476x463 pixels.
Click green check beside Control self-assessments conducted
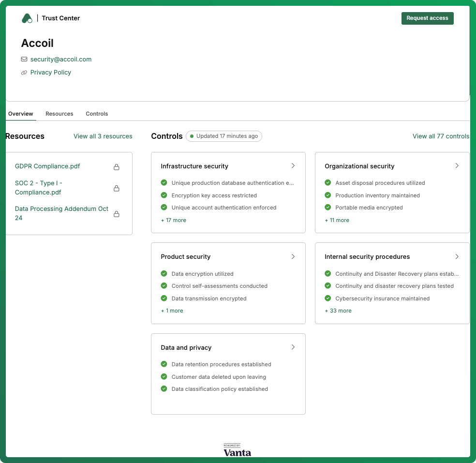coord(164,285)
